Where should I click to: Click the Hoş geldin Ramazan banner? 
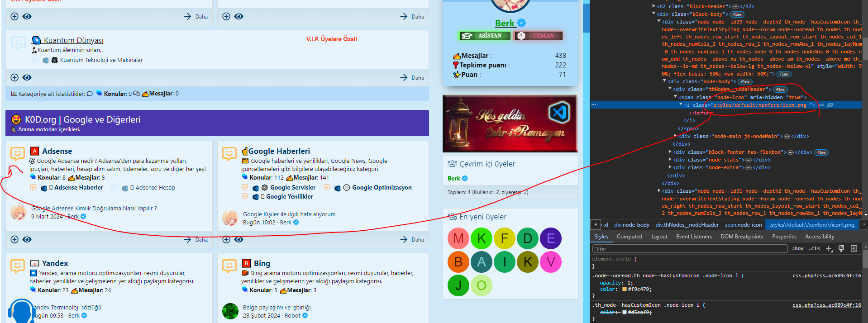[x=510, y=123]
